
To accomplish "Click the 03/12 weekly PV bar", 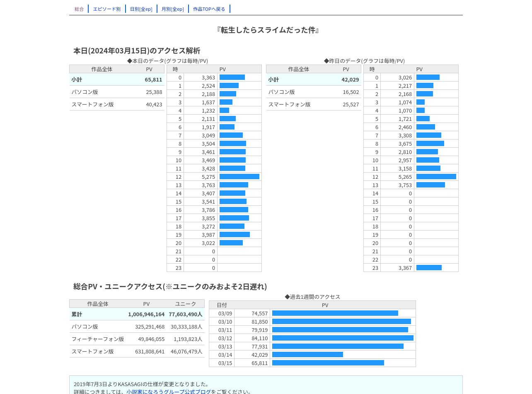I will (x=343, y=338).
